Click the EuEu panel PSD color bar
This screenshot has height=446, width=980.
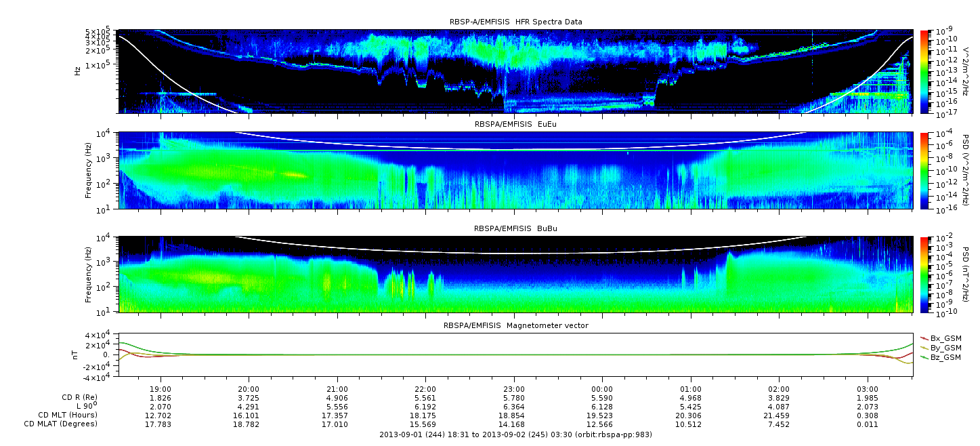pyautogui.click(x=925, y=170)
